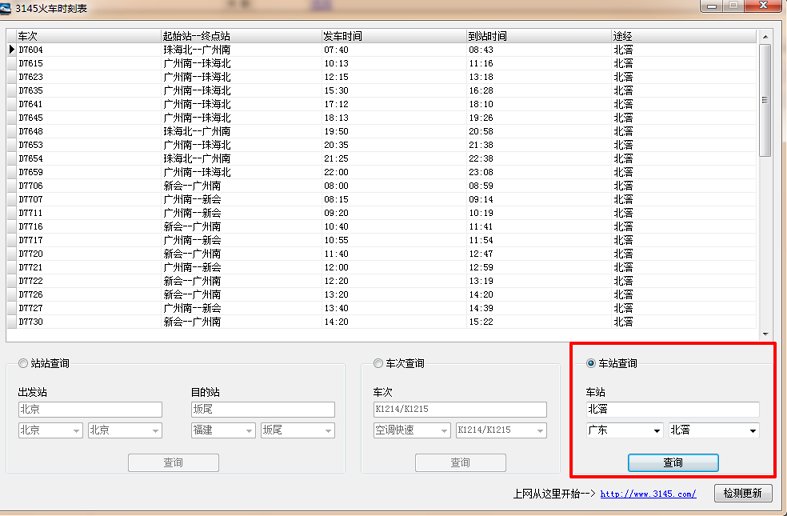Click the scrollbar up arrow

(x=765, y=37)
